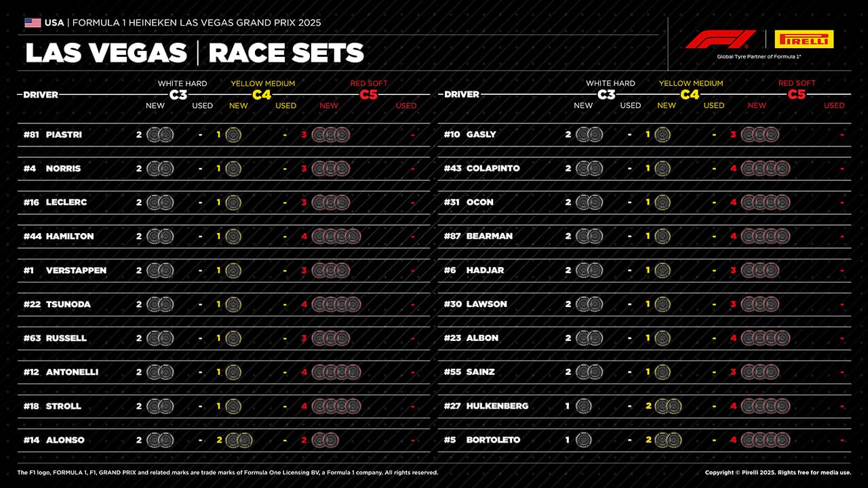Click the Pirelli logo

pos(804,39)
